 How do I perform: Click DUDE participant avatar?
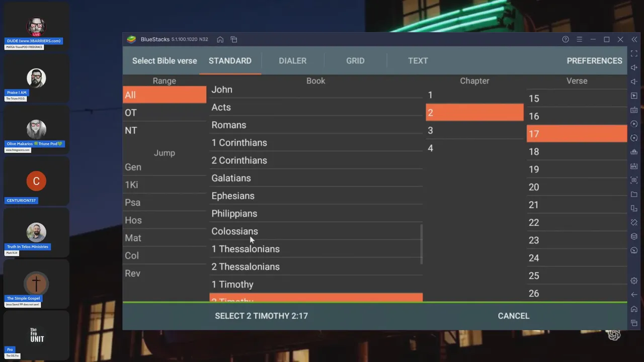pos(36,27)
